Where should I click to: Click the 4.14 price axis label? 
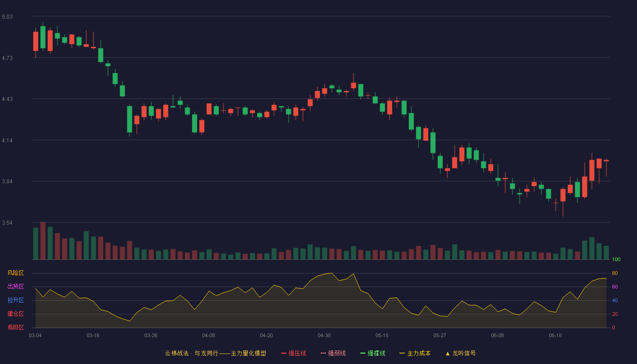pyautogui.click(x=7, y=141)
